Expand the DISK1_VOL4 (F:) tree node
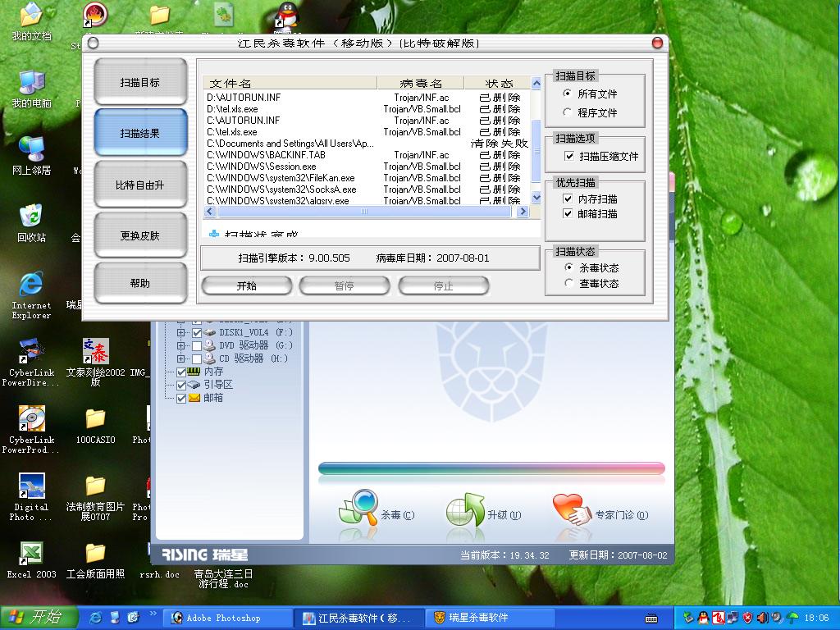 pos(181,333)
